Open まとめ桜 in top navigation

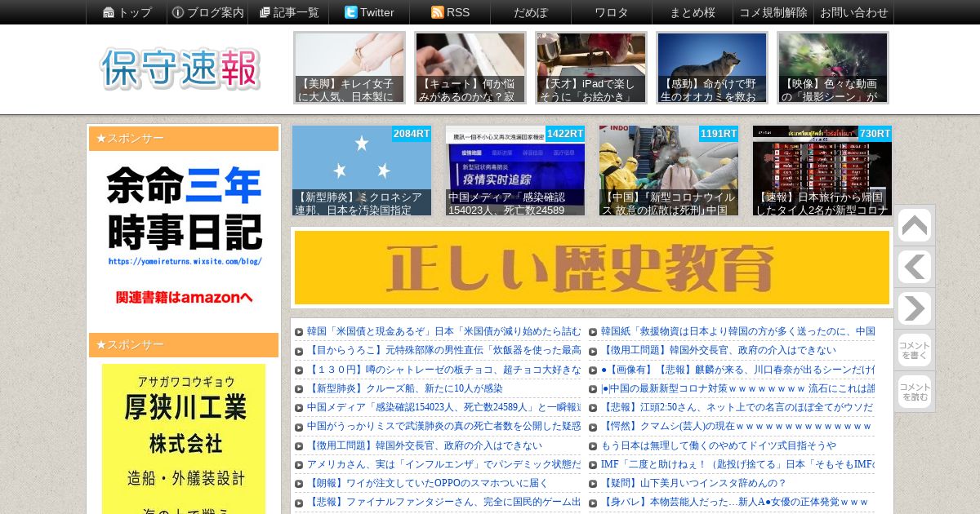tap(693, 12)
